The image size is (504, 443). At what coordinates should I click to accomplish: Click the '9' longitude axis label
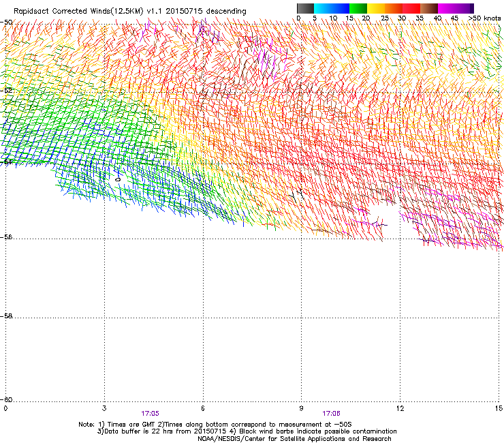point(301,408)
